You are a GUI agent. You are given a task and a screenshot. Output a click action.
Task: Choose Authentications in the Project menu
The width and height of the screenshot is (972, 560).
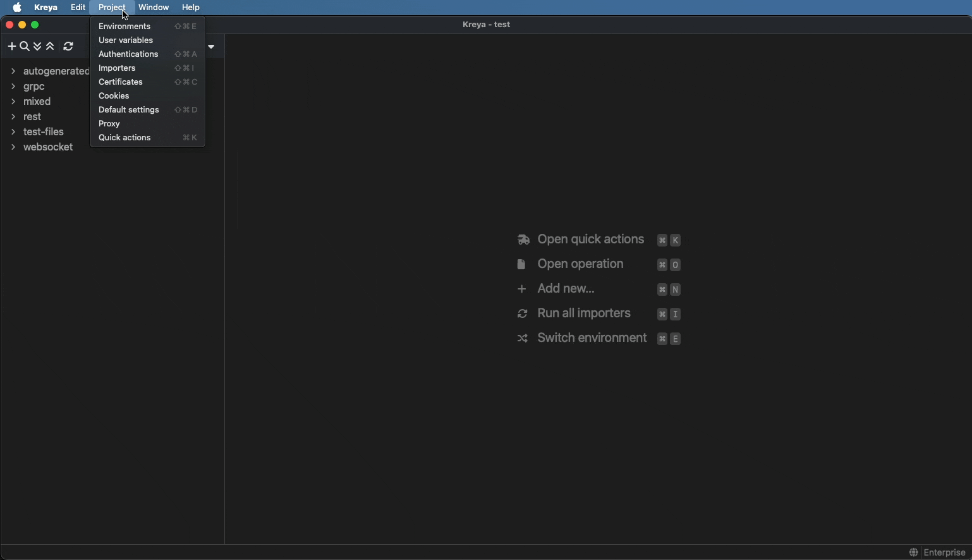(128, 54)
